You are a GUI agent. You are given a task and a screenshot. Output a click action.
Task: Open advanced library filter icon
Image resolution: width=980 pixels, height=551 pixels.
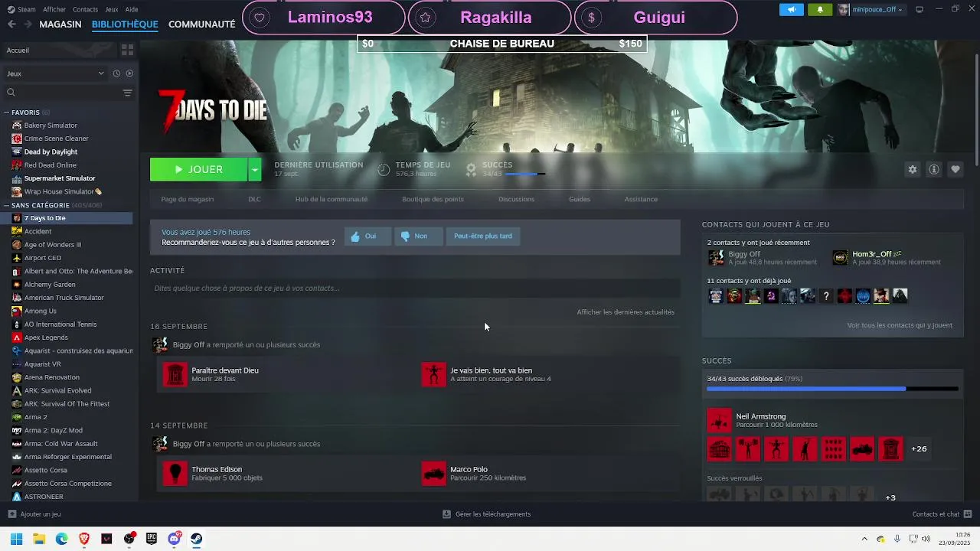click(127, 93)
